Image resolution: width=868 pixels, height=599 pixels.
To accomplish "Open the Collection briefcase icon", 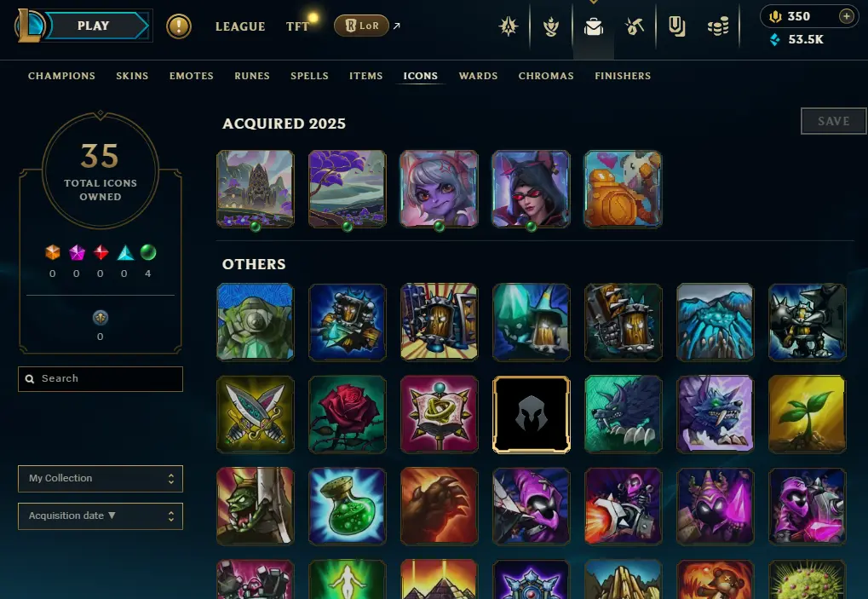I will [x=594, y=26].
